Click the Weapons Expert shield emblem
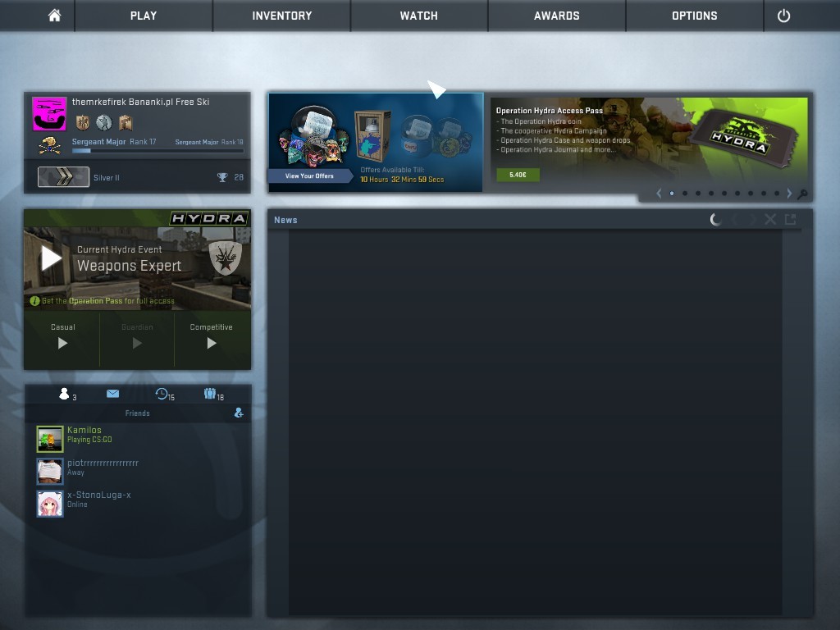 (x=225, y=258)
